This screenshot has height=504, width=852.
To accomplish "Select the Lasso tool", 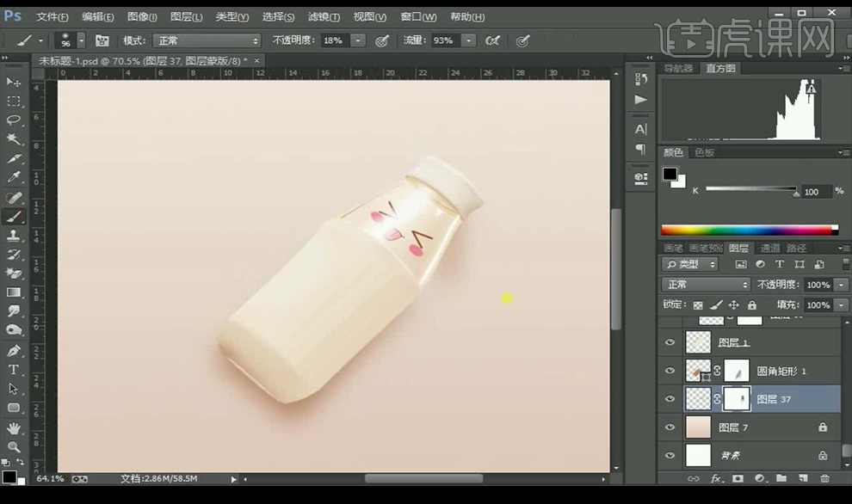I will tap(14, 120).
